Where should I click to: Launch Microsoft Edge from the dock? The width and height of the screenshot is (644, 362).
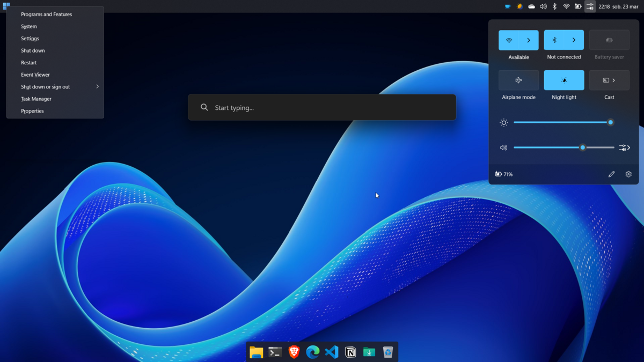312,352
